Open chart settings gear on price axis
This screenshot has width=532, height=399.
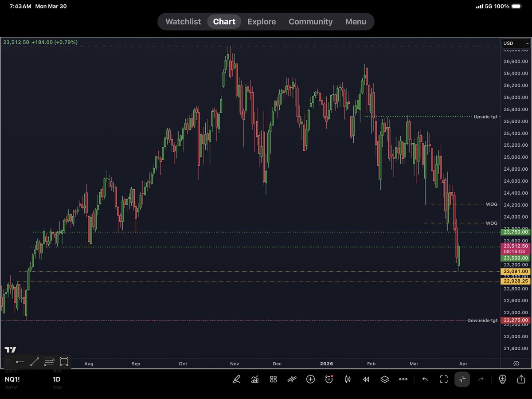516,364
